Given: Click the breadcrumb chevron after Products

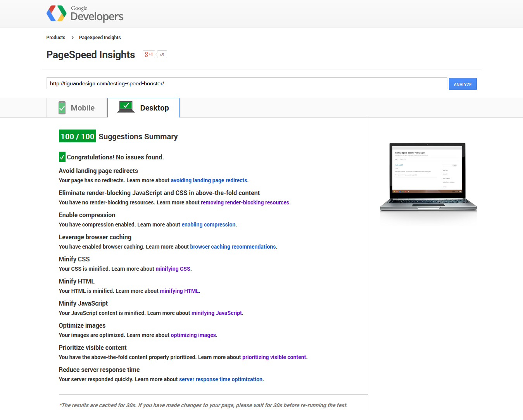Looking at the screenshot, I should [x=72, y=38].
